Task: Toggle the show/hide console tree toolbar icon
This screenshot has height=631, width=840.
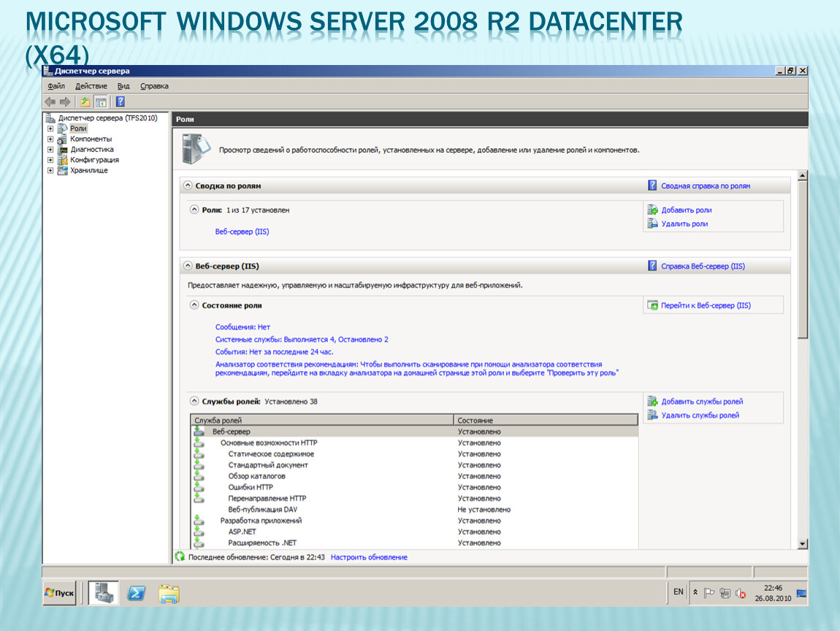Action: click(101, 102)
